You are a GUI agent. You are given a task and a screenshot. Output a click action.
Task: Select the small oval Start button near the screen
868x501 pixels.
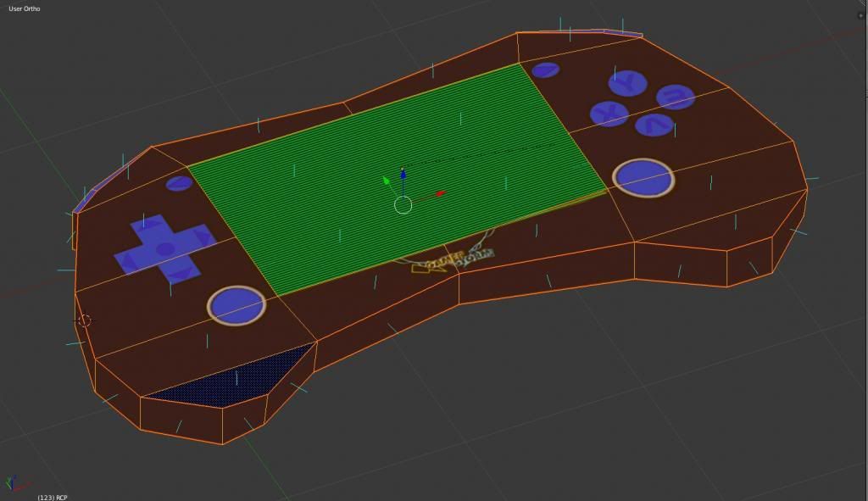point(547,70)
